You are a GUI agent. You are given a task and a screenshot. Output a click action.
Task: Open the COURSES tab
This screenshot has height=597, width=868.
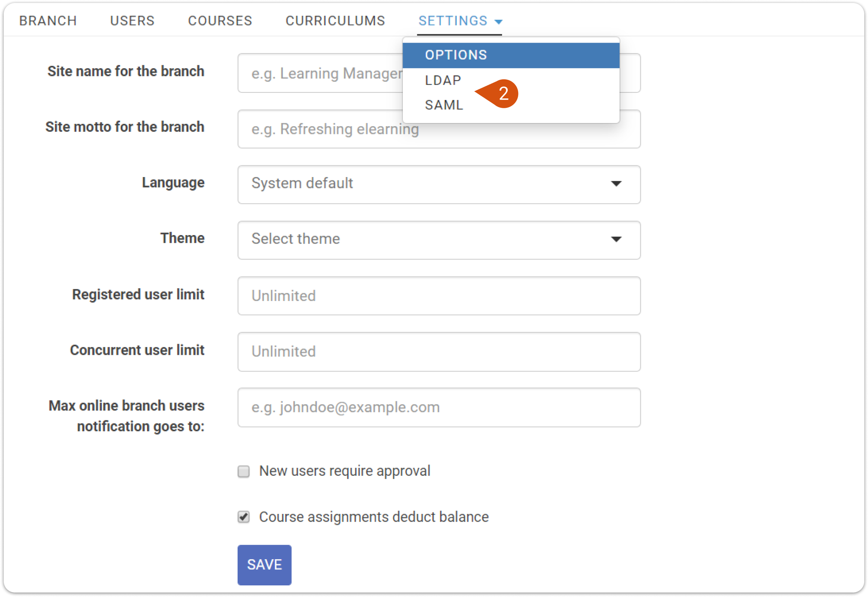[x=220, y=21]
